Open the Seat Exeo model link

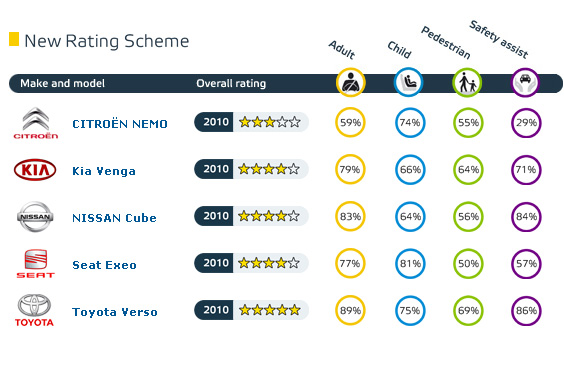pyautogui.click(x=104, y=265)
